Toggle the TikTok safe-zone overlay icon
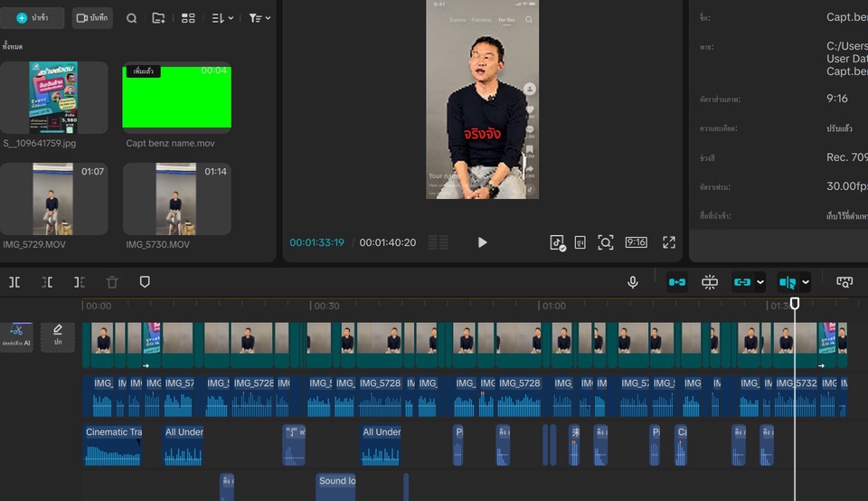The width and height of the screenshot is (868, 501). pos(558,242)
